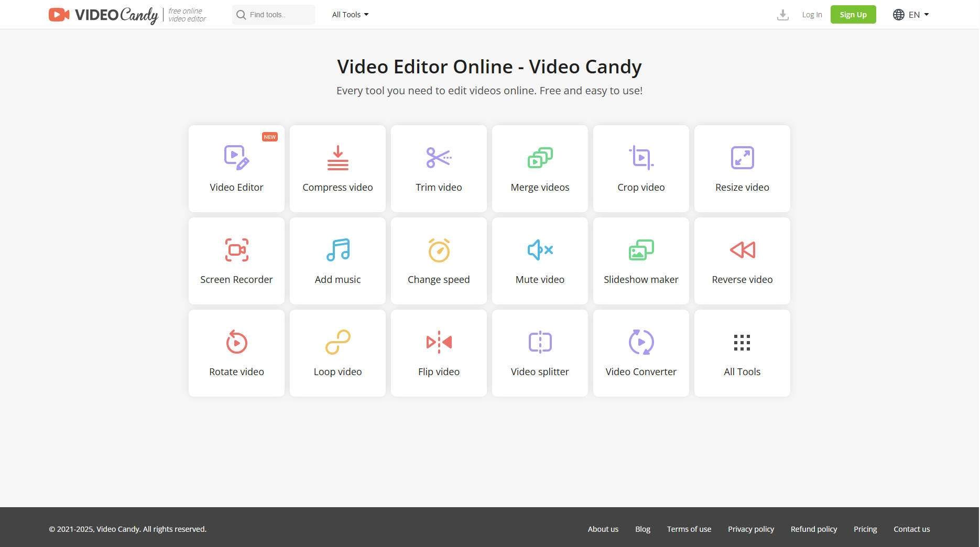The image size is (980, 547).
Task: Select the Compress video icon
Action: [x=337, y=158]
